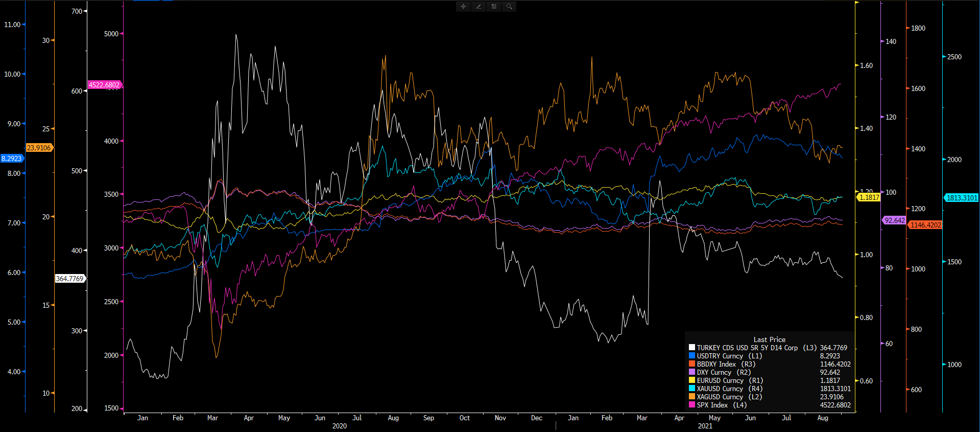
Task: Click the orange 23.9106 silver price tag
Action: pos(39,148)
